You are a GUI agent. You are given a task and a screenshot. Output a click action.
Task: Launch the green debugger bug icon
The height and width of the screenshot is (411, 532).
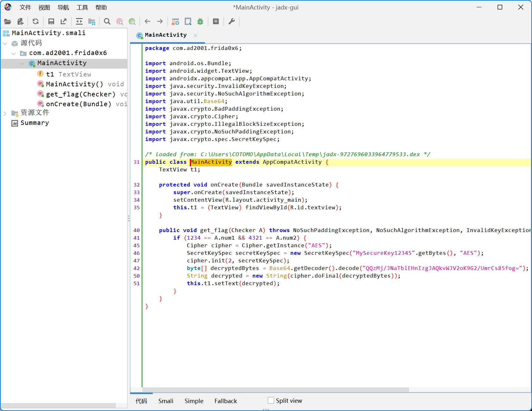click(200, 21)
